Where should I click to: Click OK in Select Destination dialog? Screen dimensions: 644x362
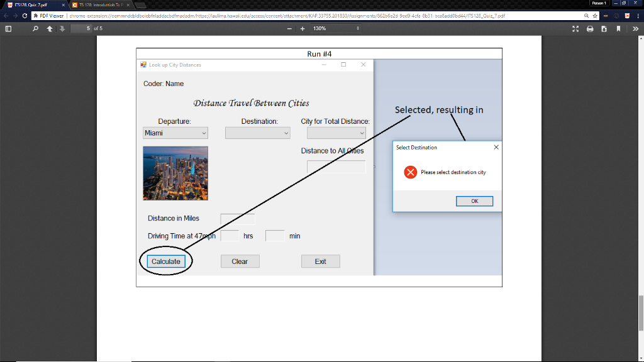(474, 201)
